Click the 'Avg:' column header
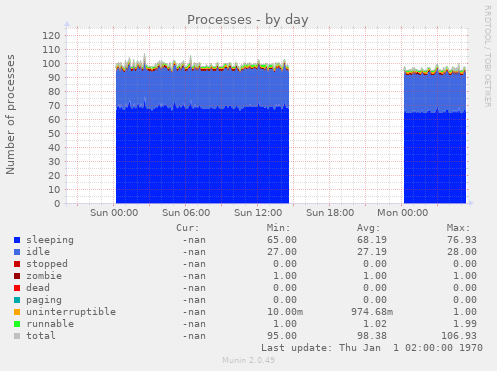497x371 pixels. [368, 228]
